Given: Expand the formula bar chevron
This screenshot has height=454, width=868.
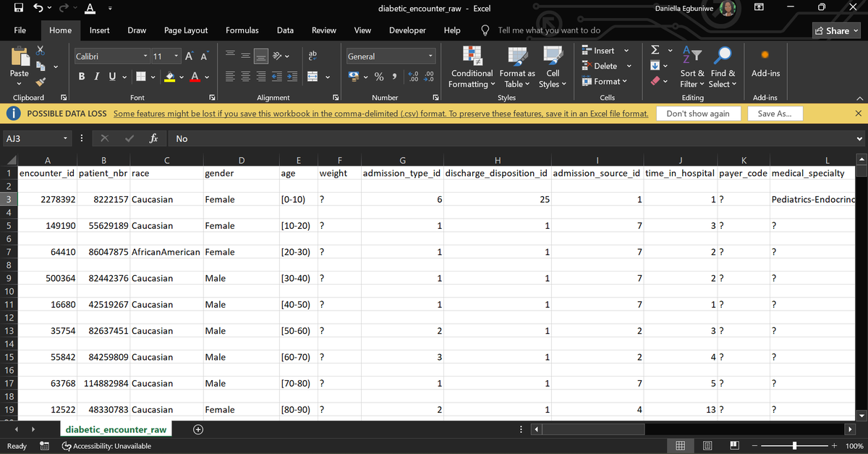Looking at the screenshot, I should [x=859, y=138].
